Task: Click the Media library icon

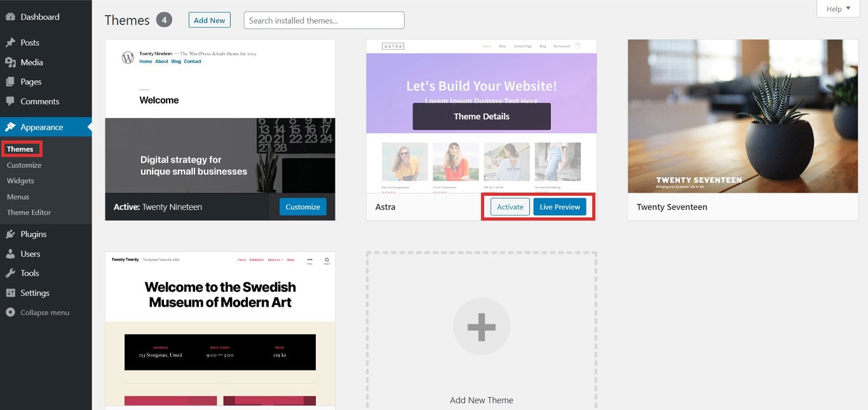Action: [x=10, y=62]
